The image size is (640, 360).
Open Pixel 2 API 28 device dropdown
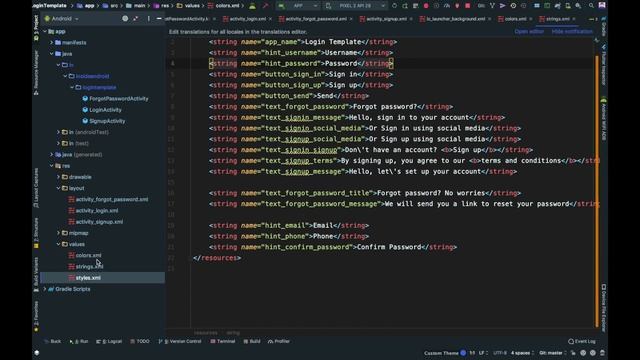355,6
